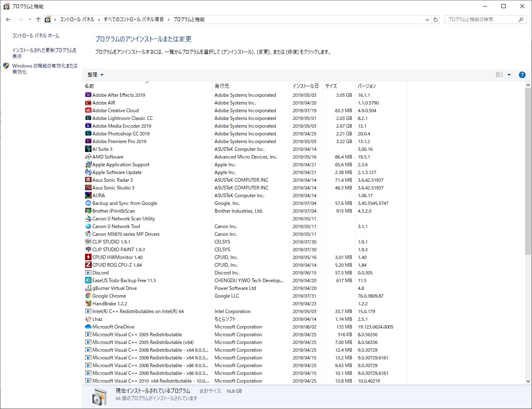The image size is (532, 409).
Task: Select Intel(R) C++ Redistributables on Intel(R) 64
Action: pyautogui.click(x=246, y=311)
